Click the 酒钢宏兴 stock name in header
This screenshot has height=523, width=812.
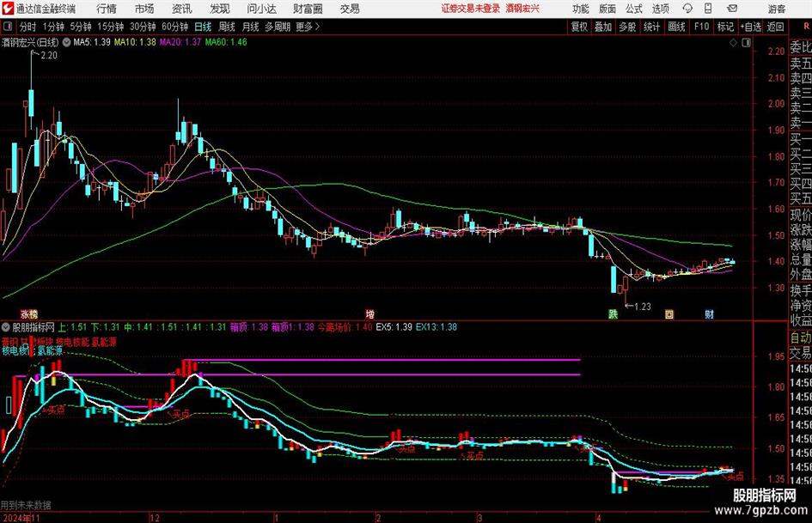522,9
